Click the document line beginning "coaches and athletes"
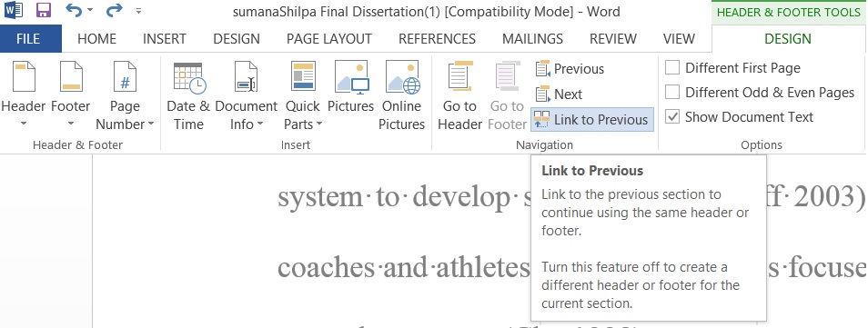 (x=404, y=268)
